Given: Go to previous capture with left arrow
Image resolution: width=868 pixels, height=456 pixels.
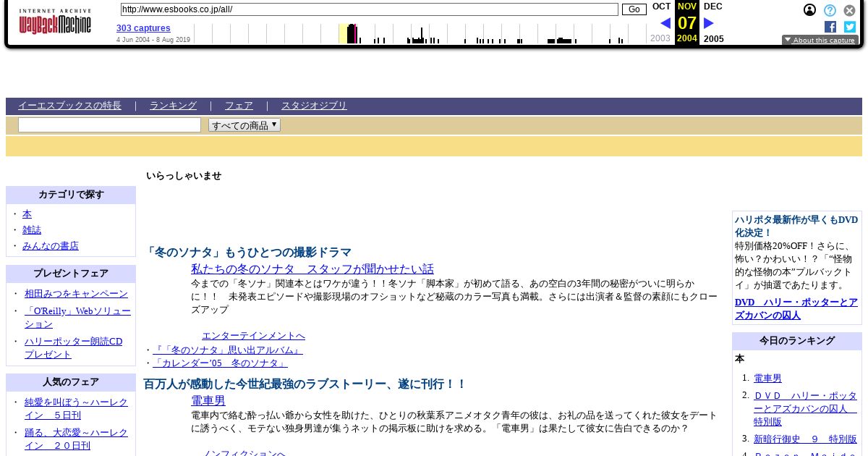Looking at the screenshot, I should tap(665, 23).
